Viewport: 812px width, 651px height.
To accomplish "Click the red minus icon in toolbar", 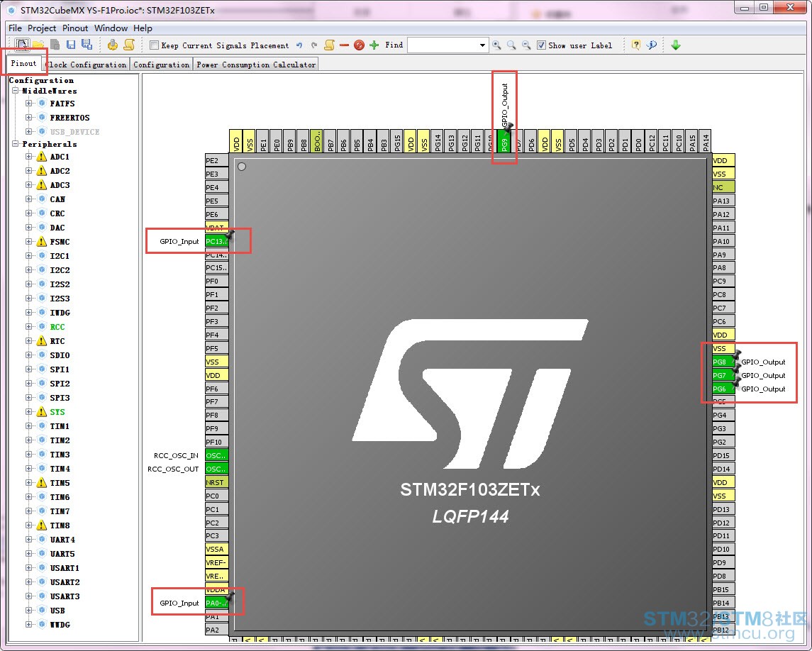I will 344,45.
